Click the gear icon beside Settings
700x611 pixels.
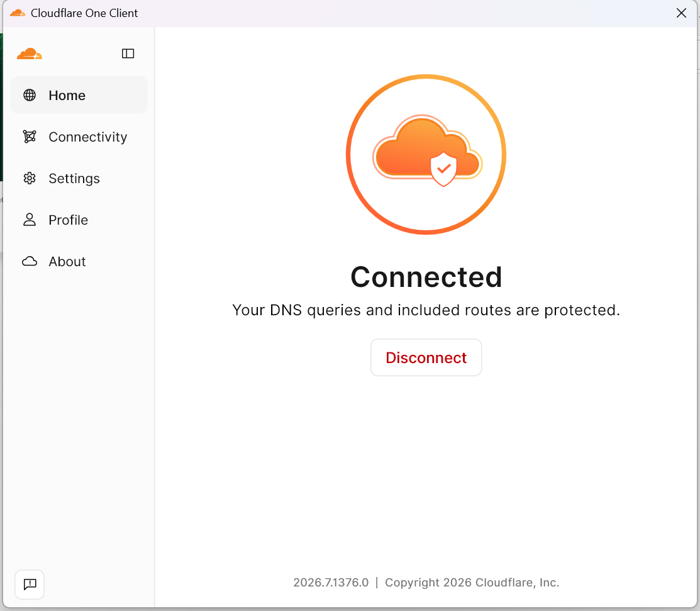coord(30,178)
